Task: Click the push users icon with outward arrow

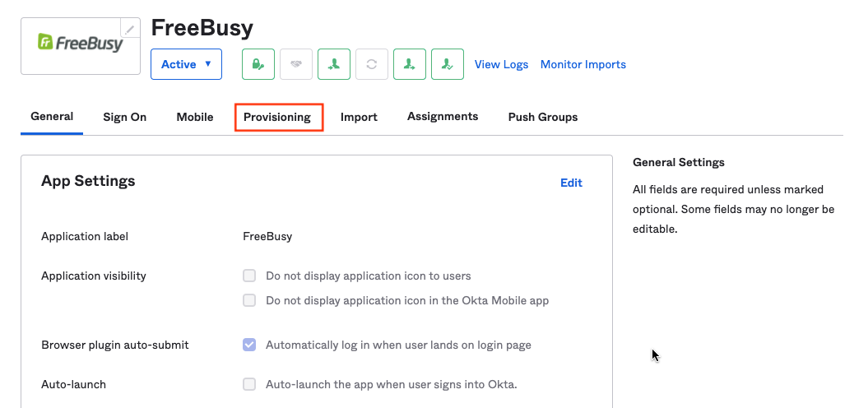Action: [410, 64]
